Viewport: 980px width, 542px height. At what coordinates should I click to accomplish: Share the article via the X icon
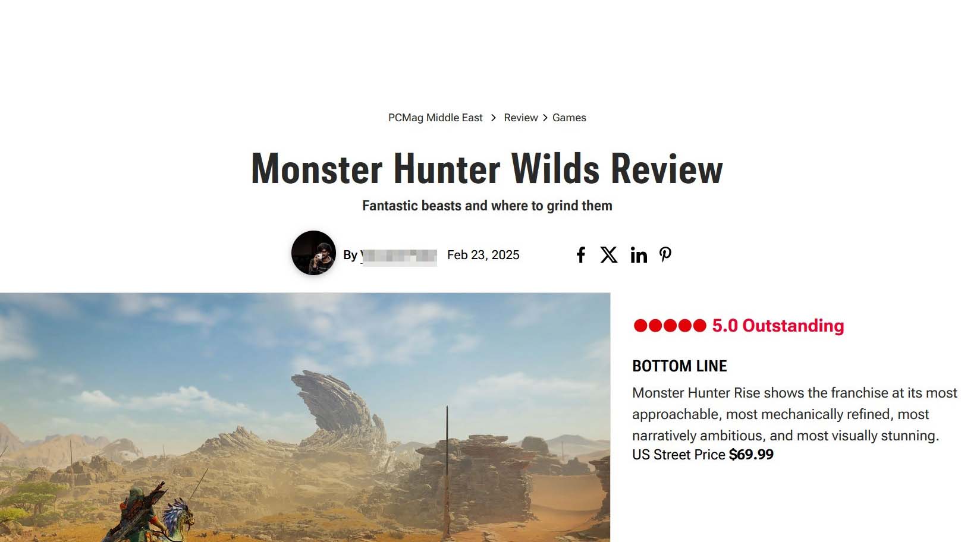[608, 255]
